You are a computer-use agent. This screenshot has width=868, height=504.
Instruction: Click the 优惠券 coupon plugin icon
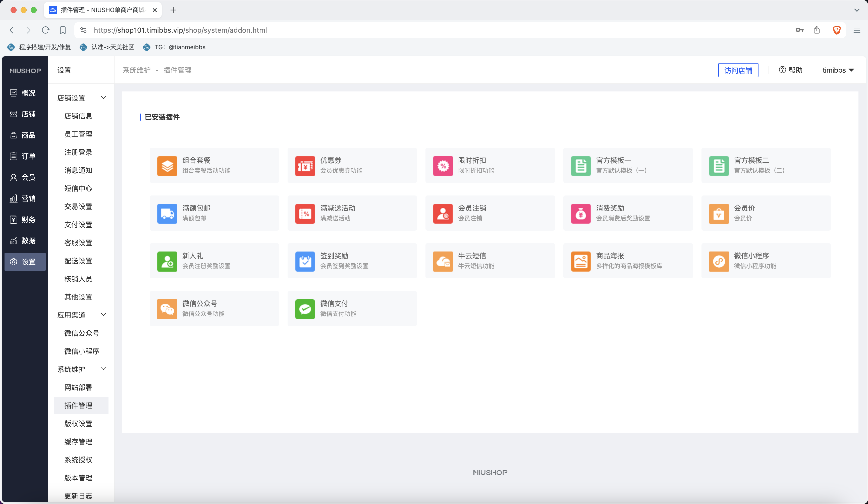[x=305, y=166]
